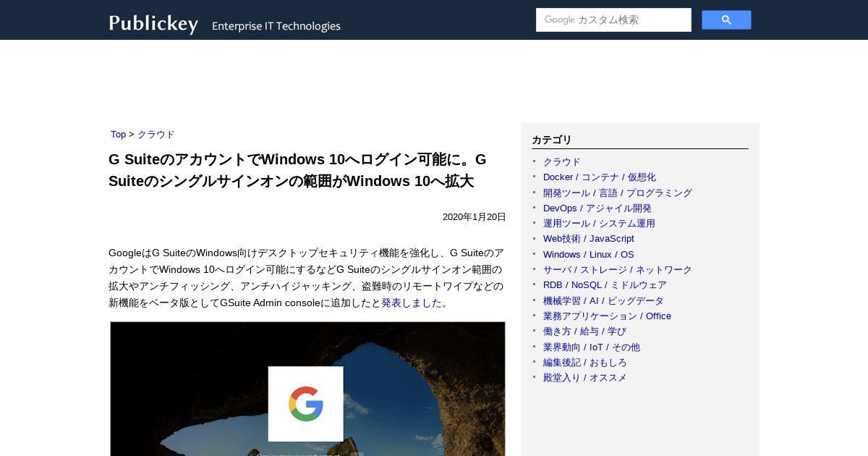The height and width of the screenshot is (456, 868).
Task: Click the date 2020年1月20日
Action: [x=475, y=217]
